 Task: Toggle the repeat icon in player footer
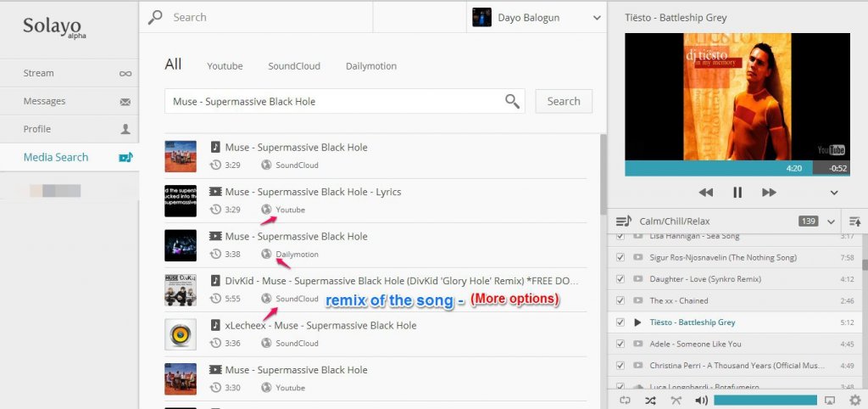(625, 401)
